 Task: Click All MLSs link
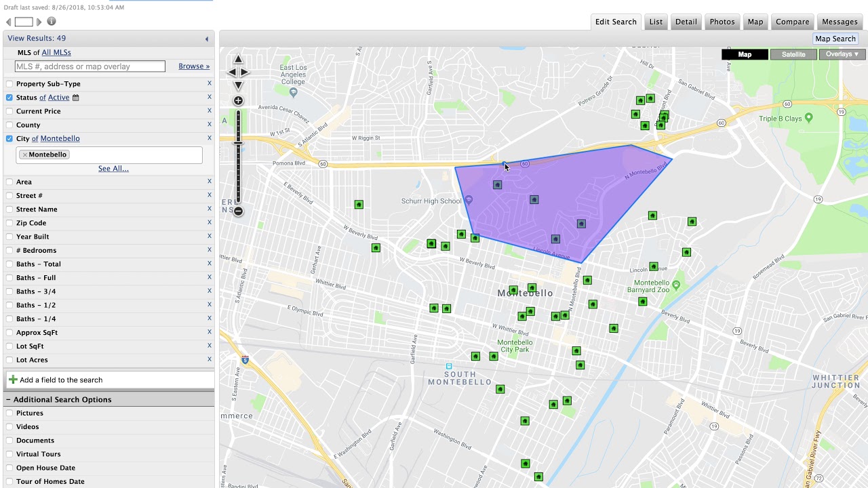click(56, 52)
